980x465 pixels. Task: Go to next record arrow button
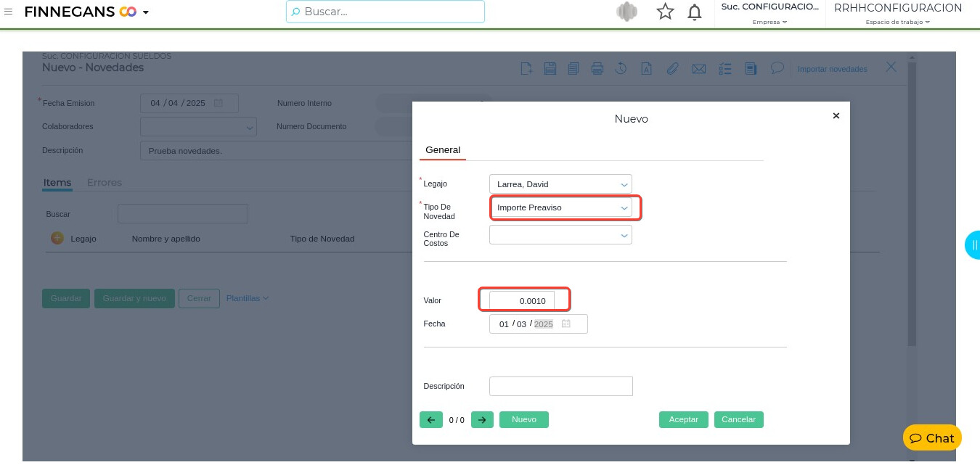coord(482,419)
